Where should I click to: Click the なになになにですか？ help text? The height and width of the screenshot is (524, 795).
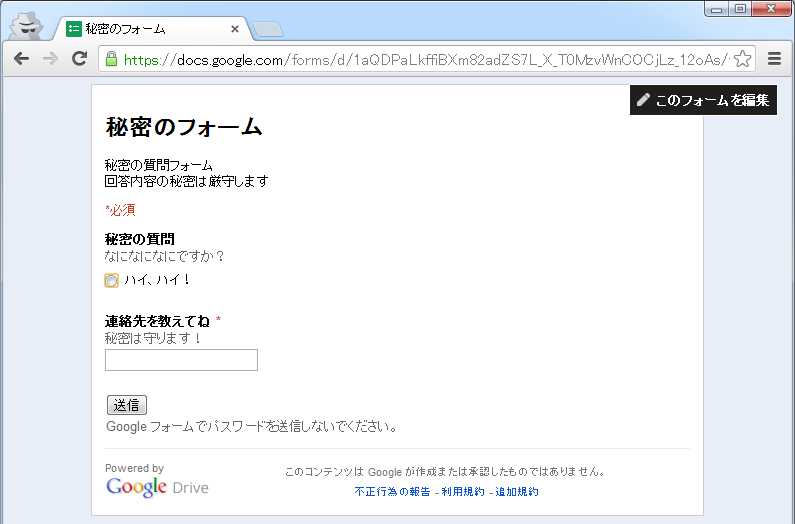point(165,256)
